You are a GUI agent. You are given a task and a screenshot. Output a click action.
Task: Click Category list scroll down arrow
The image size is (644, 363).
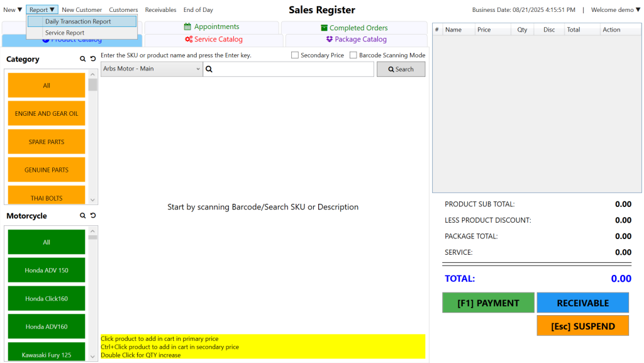93,200
